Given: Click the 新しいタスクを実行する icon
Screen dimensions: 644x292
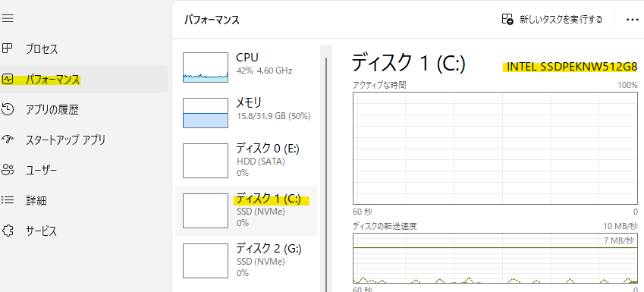Looking at the screenshot, I should pyautogui.click(x=507, y=19).
